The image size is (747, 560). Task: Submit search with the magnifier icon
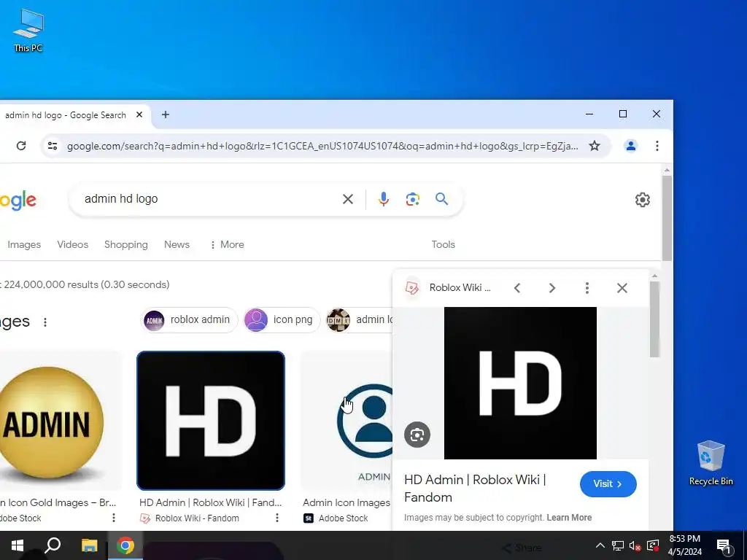coord(441,199)
